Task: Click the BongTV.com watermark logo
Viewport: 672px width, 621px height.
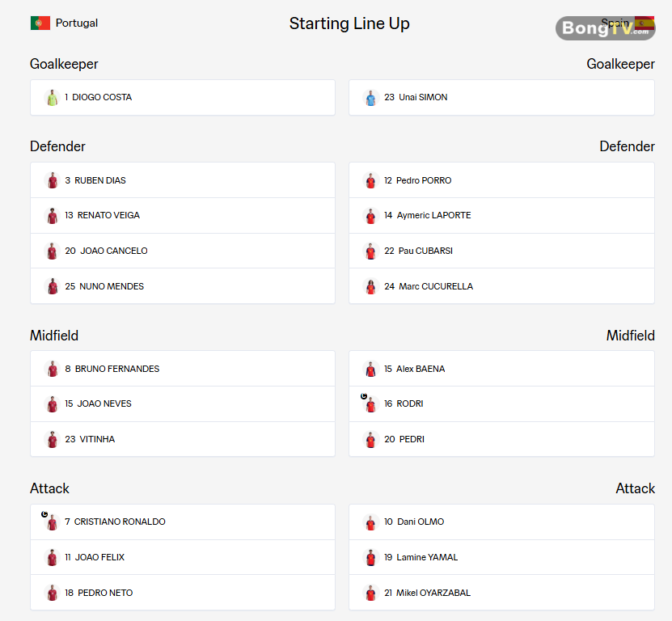Action: 605,28
